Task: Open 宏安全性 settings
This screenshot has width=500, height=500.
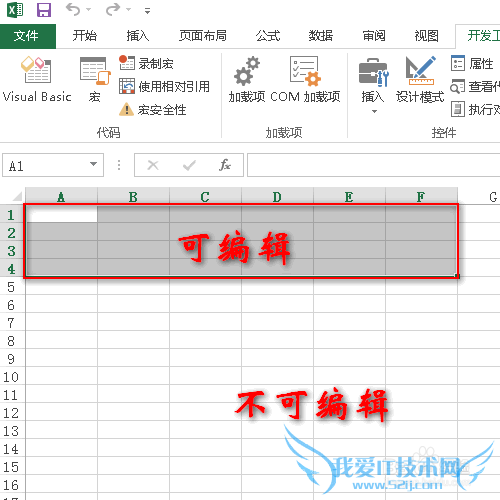Action: [x=153, y=109]
